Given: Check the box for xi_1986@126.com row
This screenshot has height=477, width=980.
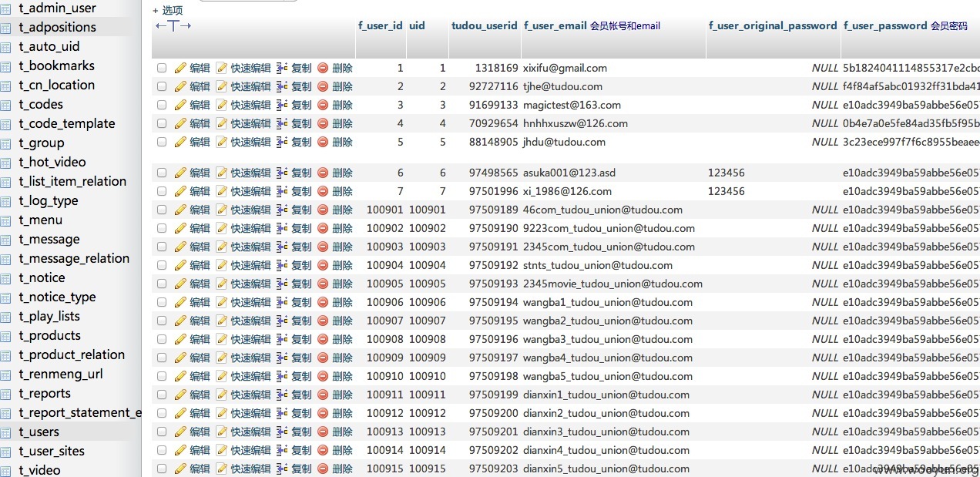Looking at the screenshot, I should (x=162, y=191).
